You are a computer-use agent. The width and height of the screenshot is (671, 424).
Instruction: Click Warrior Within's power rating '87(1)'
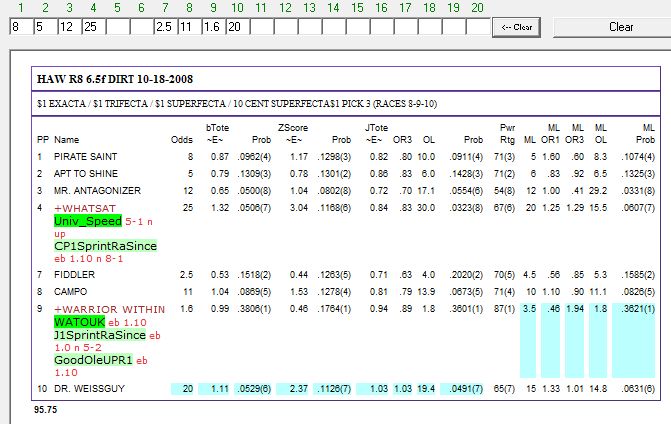(505, 309)
